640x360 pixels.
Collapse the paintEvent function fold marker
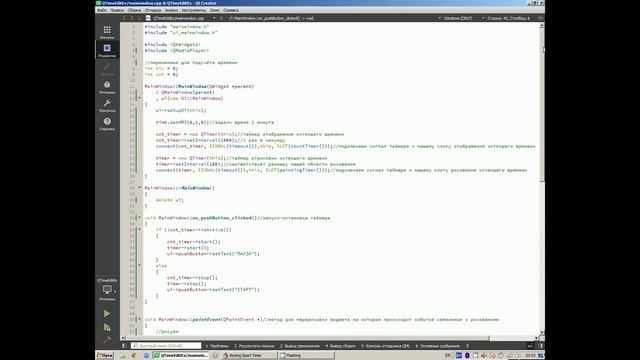click(x=139, y=319)
